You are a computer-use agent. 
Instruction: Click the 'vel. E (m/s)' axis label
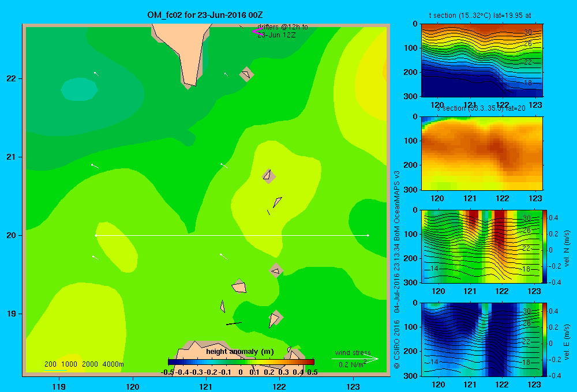tap(567, 342)
